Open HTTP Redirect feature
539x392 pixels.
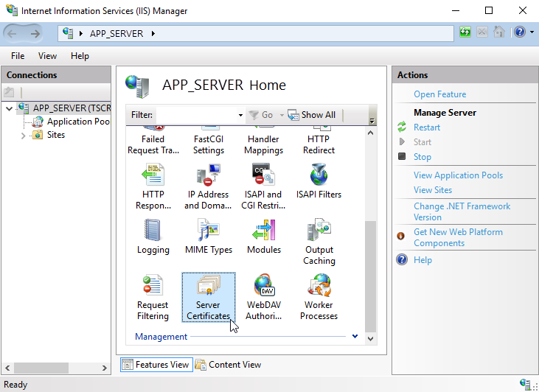pos(319,141)
